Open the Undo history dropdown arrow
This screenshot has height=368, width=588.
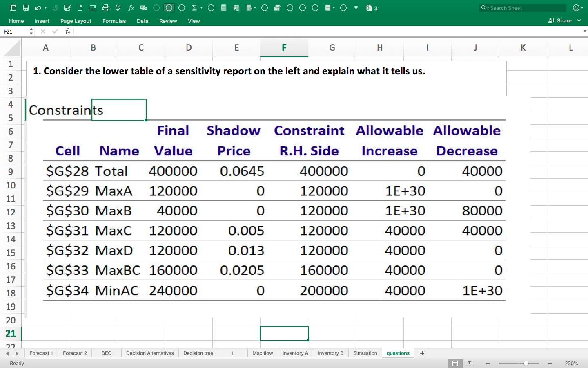pos(45,8)
